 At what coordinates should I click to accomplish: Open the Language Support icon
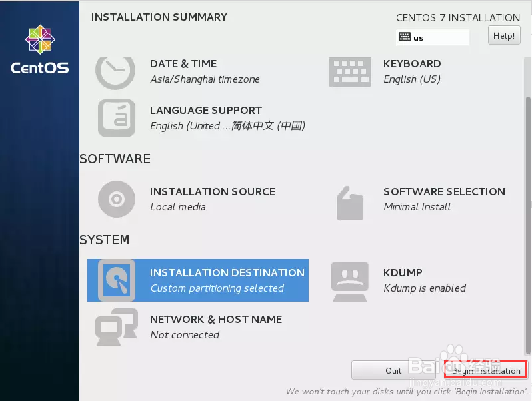[x=117, y=118]
